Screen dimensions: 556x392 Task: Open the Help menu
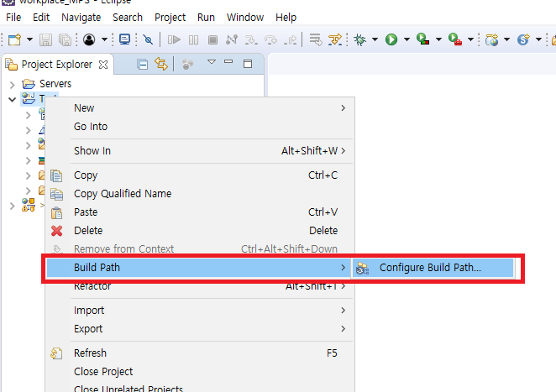tap(286, 18)
